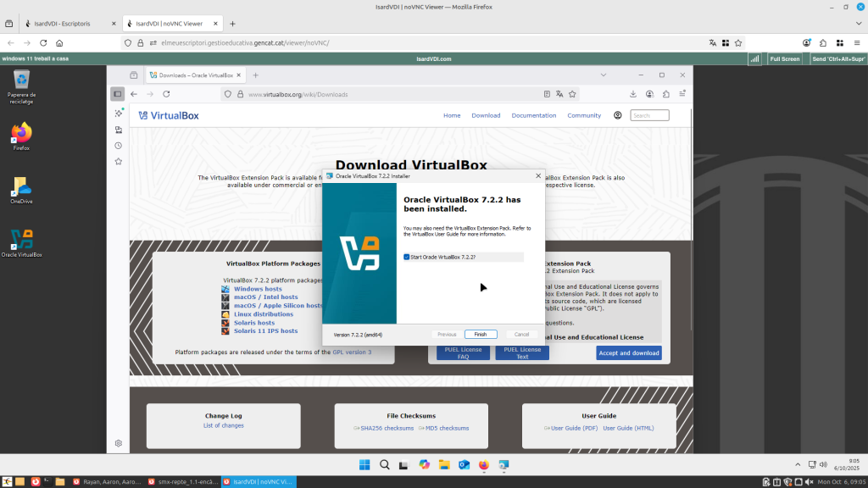The height and width of the screenshot is (488, 868).
Task: Open the outer Firefox application menu
Action: point(855,42)
